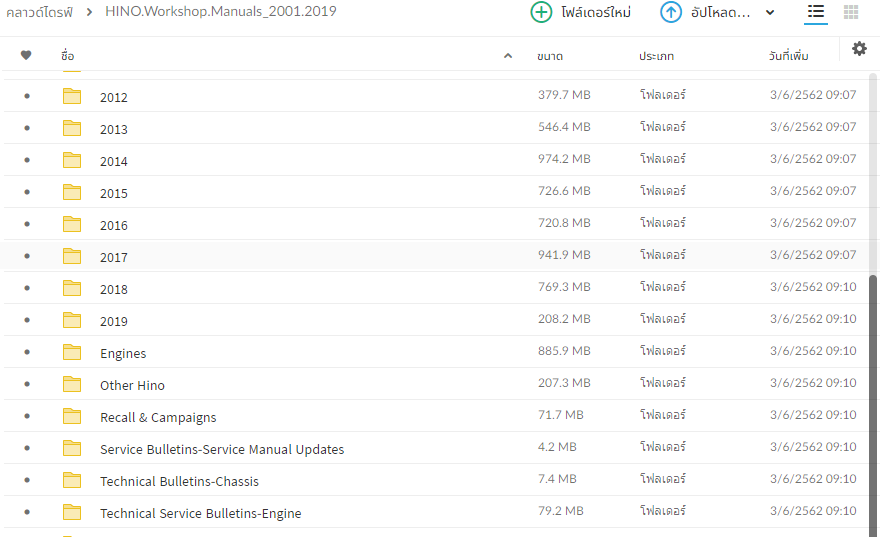Click the vertical scrollbar thumb
Screen dimensions: 889x537
click(x=873, y=405)
